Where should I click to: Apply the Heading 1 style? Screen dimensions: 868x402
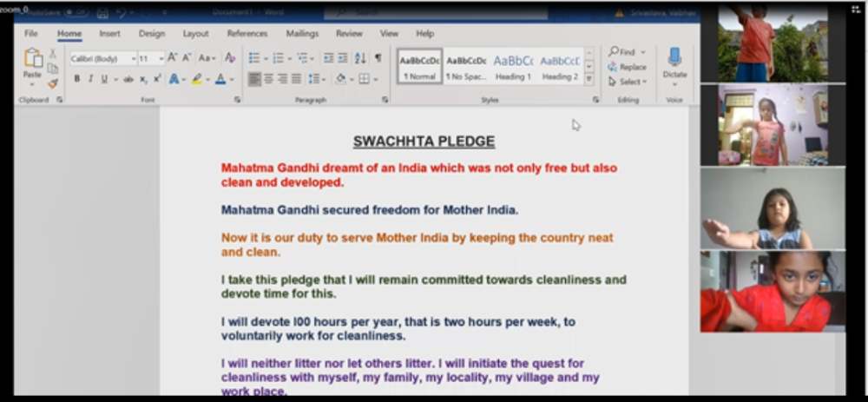(513, 67)
